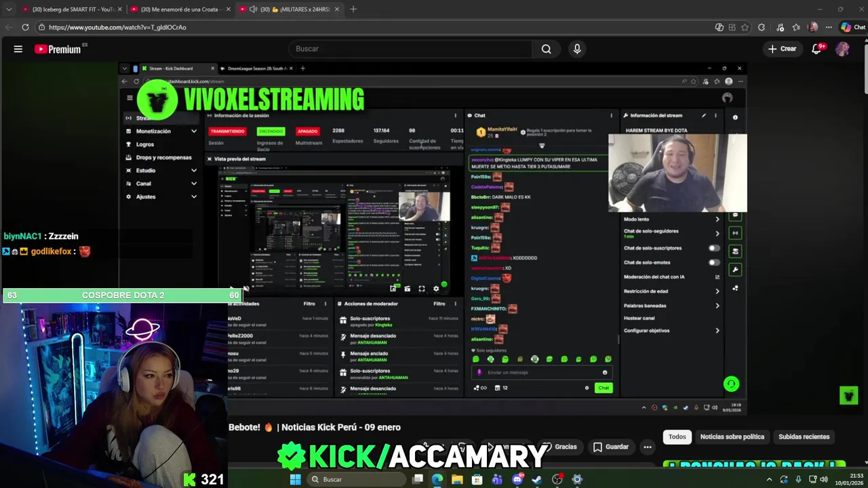This screenshot has width=868, height=488.
Task: Expand Canal sidebar section
Action: tap(193, 184)
